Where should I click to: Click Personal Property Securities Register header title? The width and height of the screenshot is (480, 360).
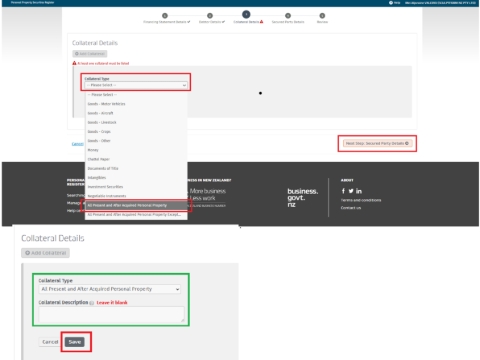(x=32, y=3)
